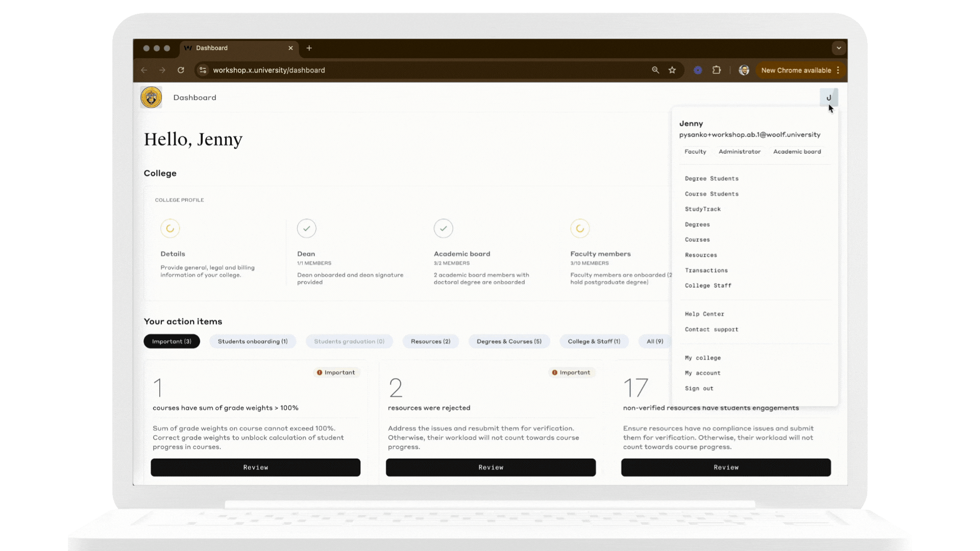The width and height of the screenshot is (980, 551).
Task: Click the college crest logo
Action: click(151, 97)
